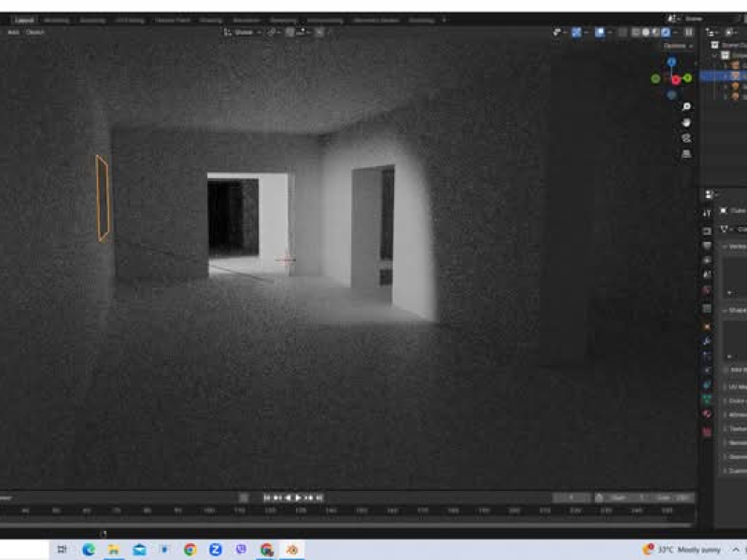
Task: Click the red X axis on navigation gizmo
Action: pos(675,79)
